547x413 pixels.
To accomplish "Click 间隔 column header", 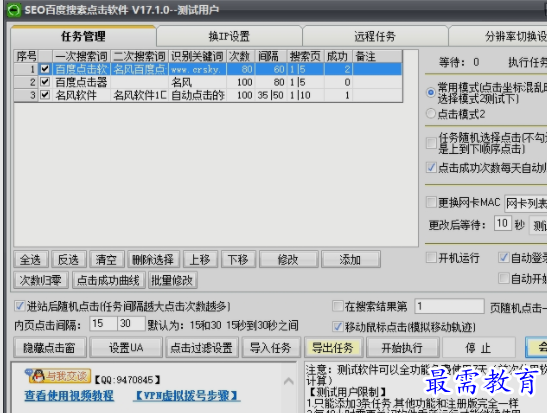I will 271,56.
